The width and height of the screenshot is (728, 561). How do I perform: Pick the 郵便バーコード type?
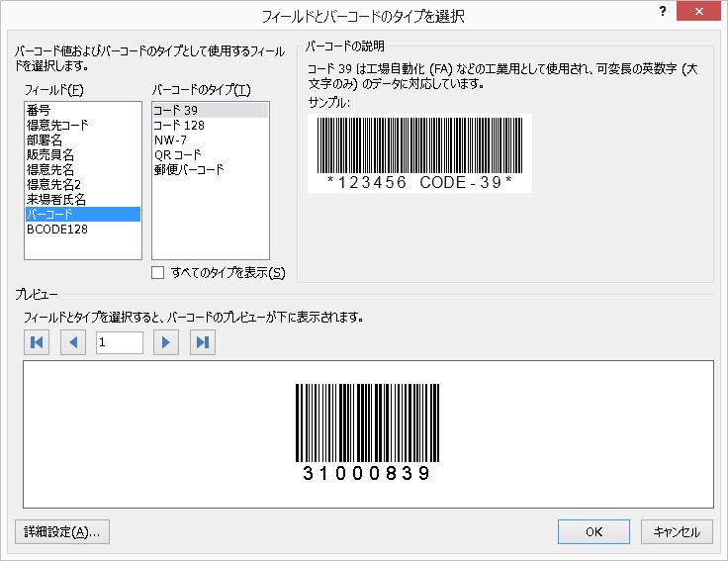211,169
